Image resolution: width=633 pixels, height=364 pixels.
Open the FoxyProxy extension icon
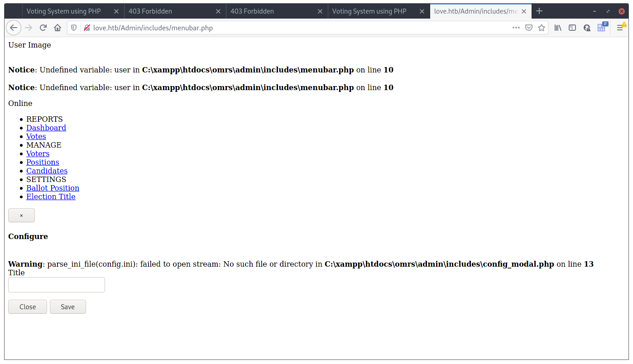(x=602, y=28)
